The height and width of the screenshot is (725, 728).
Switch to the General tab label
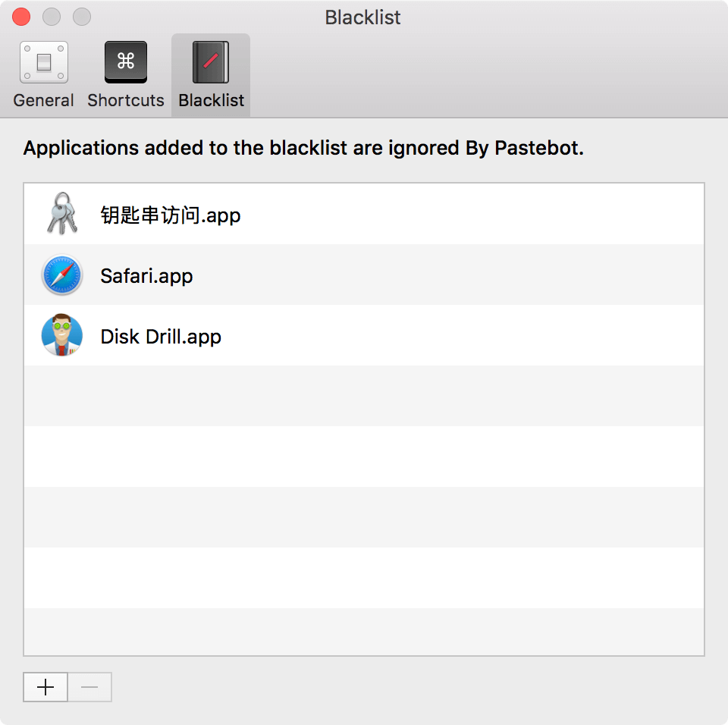coord(44,100)
